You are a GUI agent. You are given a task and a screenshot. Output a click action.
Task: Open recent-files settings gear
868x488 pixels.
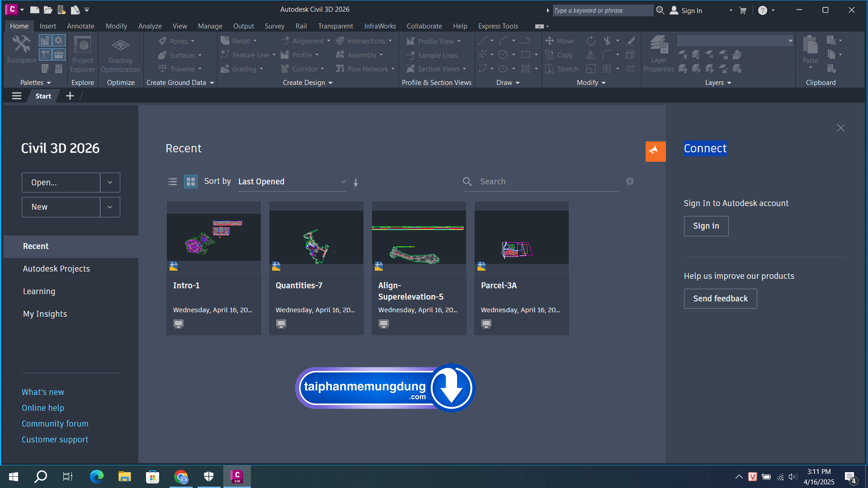tap(630, 181)
